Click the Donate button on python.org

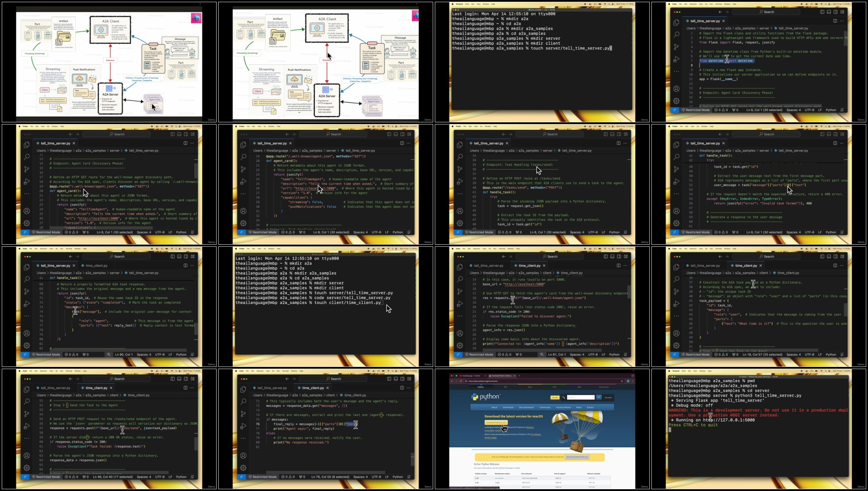555,397
